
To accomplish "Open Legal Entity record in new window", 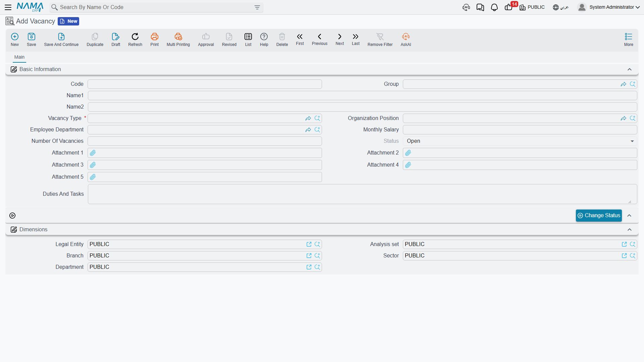I will (309, 244).
